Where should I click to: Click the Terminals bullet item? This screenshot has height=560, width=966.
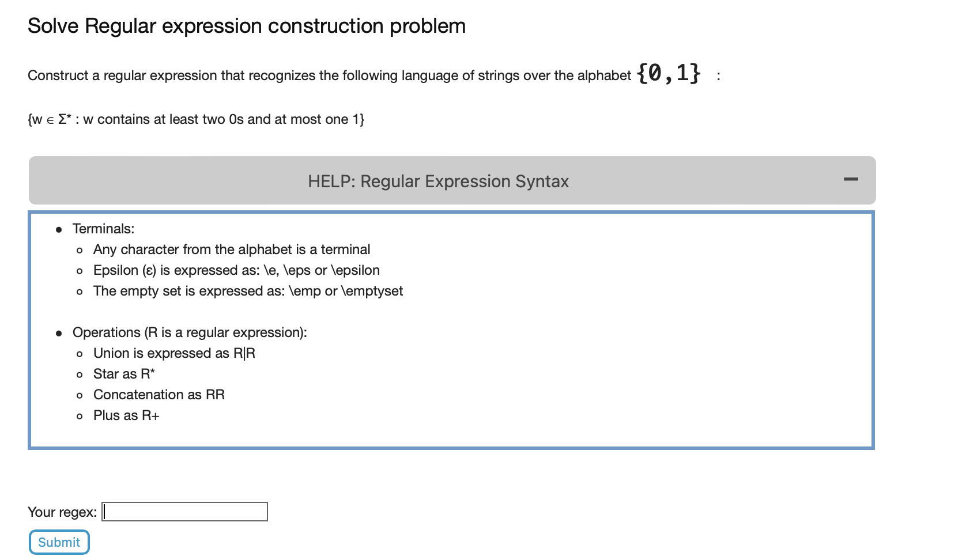(x=103, y=229)
